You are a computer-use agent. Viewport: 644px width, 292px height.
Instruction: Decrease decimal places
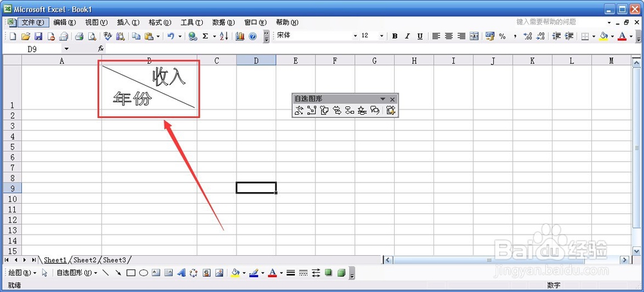click(540, 36)
